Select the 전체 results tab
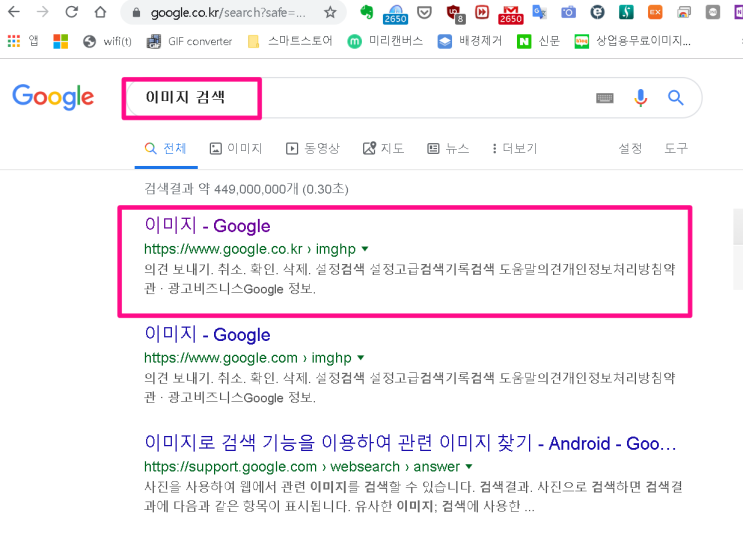 pyautogui.click(x=165, y=149)
